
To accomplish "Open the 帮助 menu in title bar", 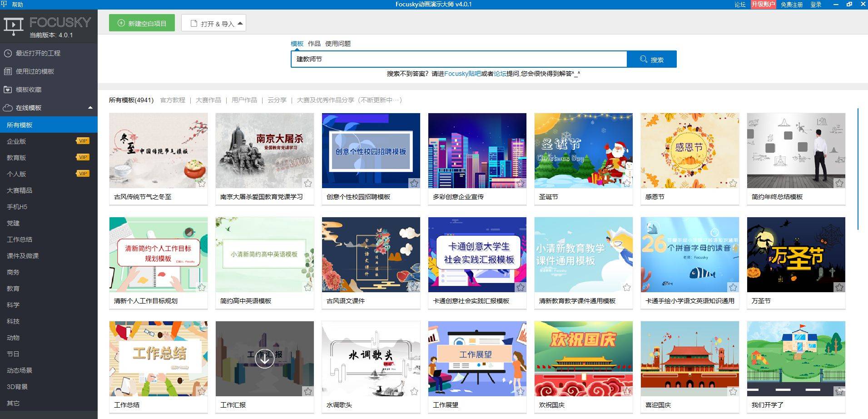I will coord(17,4).
